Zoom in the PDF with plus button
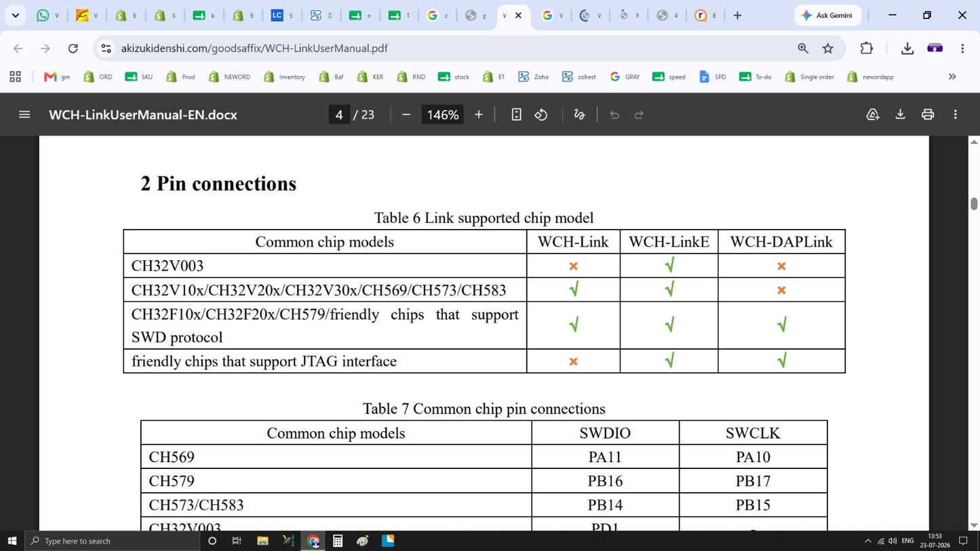980x551 pixels. [479, 115]
